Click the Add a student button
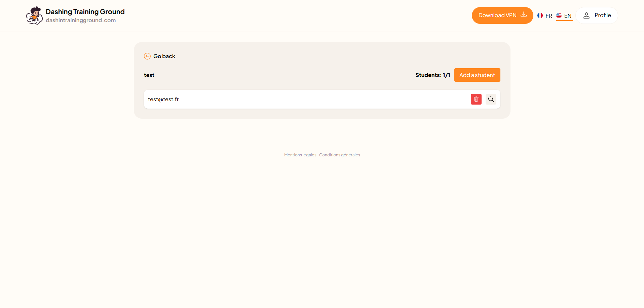The image size is (644, 308). click(477, 75)
